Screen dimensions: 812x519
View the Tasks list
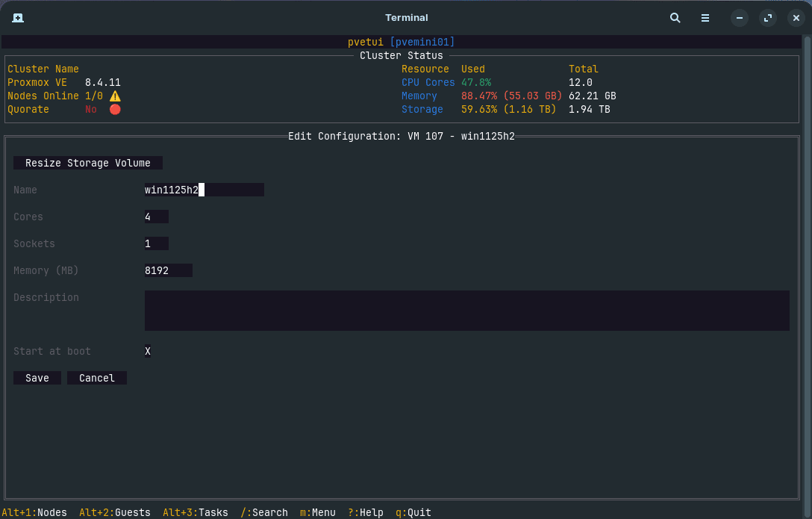195,512
